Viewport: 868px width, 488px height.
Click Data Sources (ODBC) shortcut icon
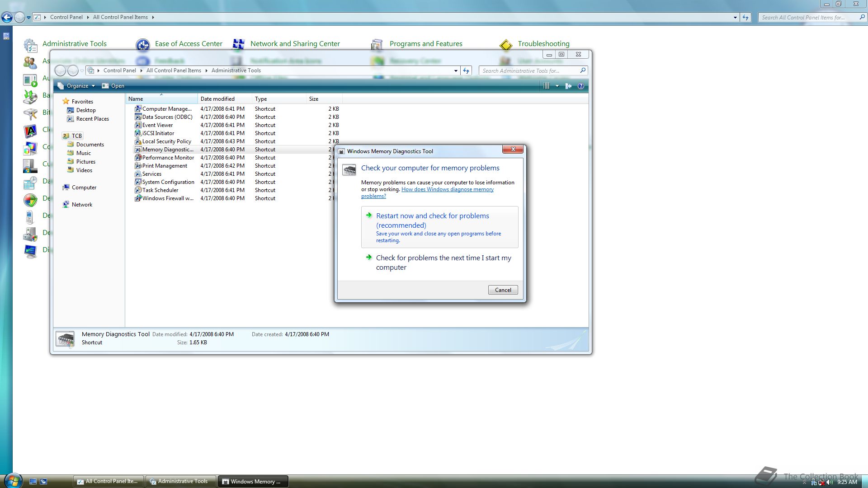point(138,117)
